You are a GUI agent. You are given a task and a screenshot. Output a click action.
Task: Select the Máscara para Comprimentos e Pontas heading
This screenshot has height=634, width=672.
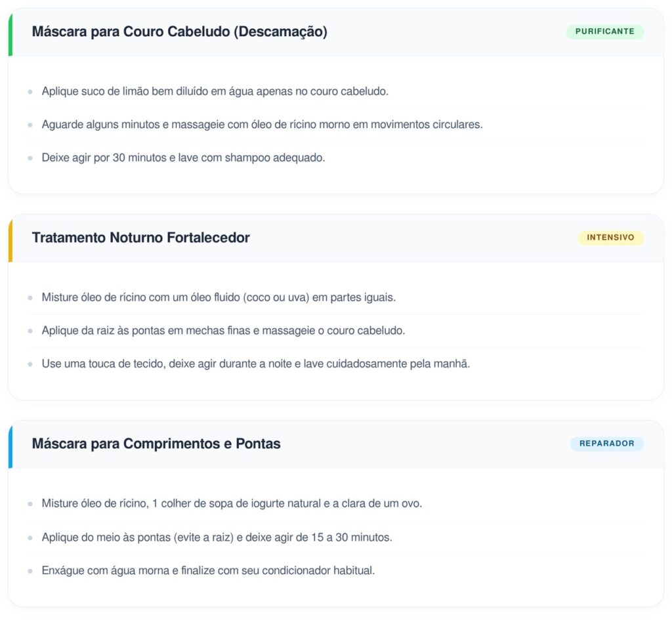click(156, 444)
